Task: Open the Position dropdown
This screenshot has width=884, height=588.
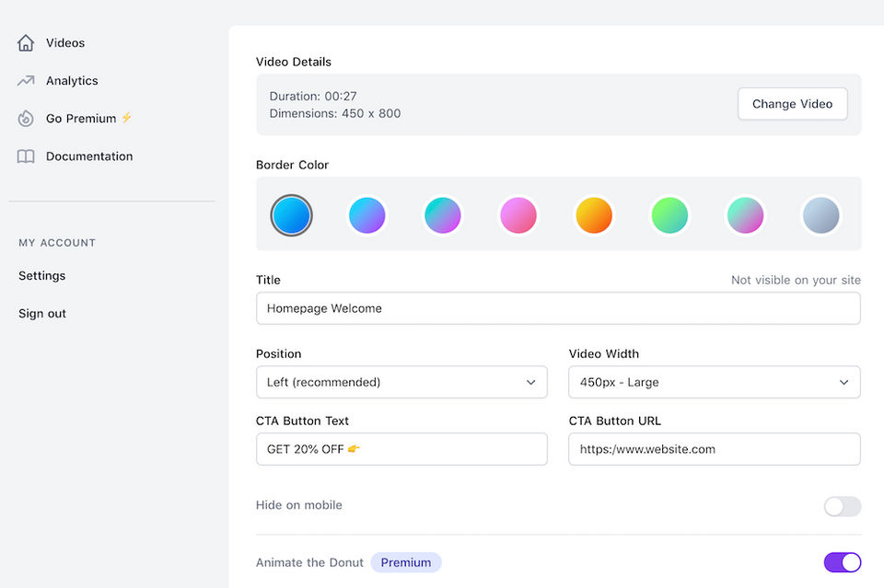Action: pos(401,382)
